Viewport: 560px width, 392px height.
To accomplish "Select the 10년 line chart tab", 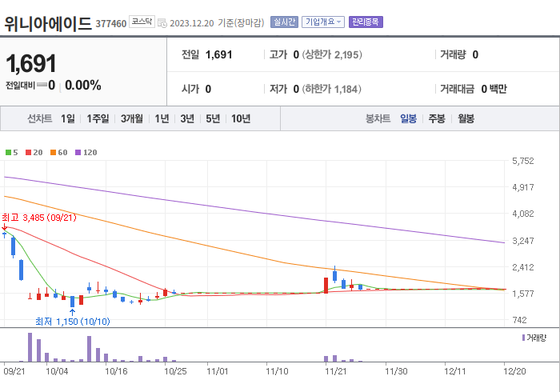I will [241, 118].
